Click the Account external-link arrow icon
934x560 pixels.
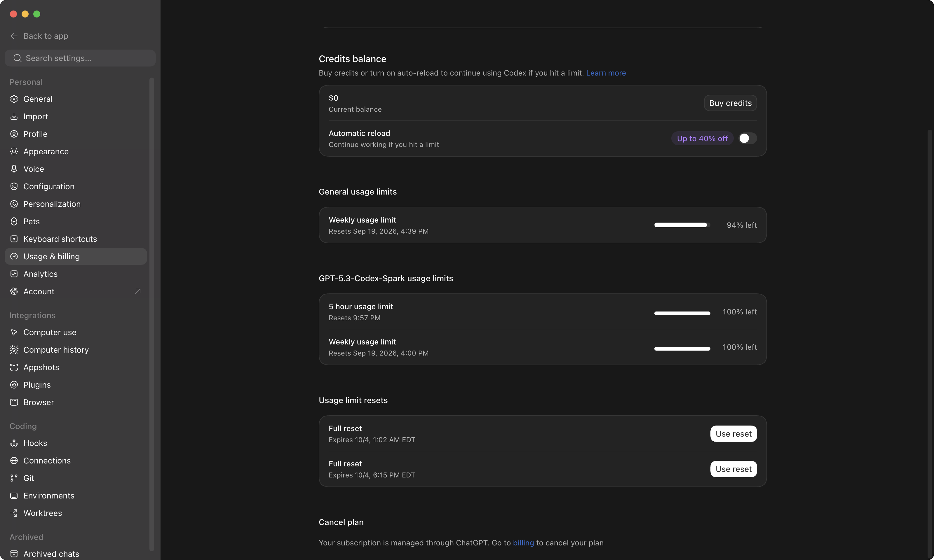pyautogui.click(x=138, y=291)
